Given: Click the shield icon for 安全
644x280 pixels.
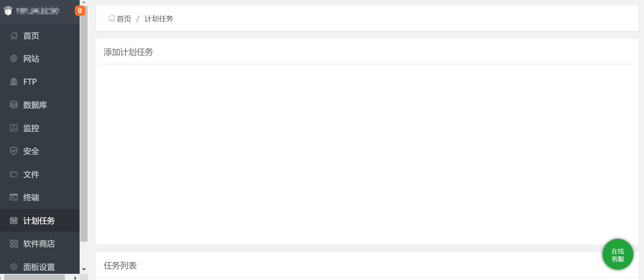Looking at the screenshot, I should click(14, 151).
